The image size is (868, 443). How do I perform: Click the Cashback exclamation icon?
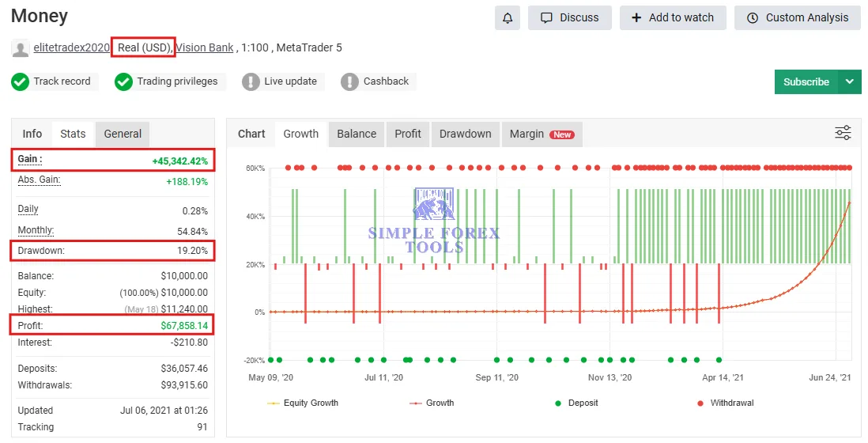[349, 81]
